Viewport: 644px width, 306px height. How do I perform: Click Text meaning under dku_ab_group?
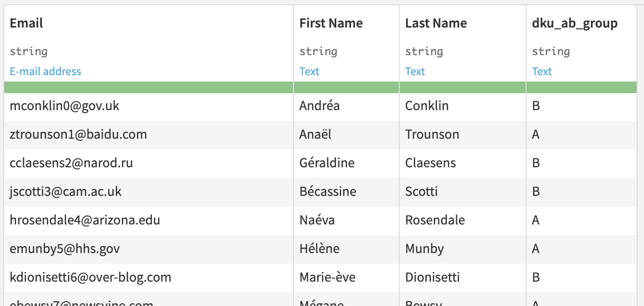542,71
